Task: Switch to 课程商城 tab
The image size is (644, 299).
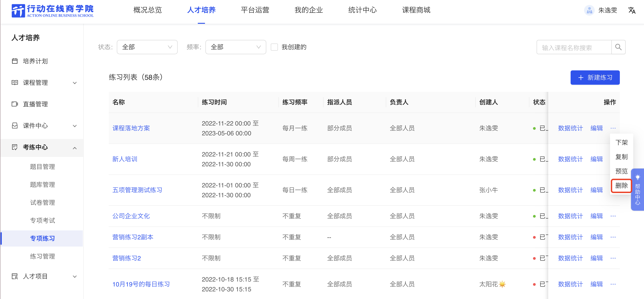Action: (416, 10)
